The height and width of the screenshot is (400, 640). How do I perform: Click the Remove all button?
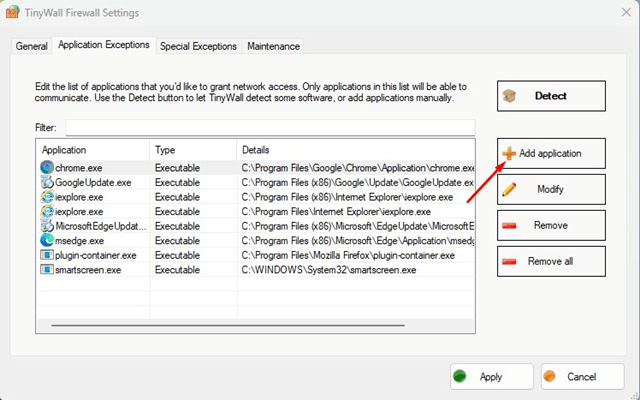click(x=551, y=261)
